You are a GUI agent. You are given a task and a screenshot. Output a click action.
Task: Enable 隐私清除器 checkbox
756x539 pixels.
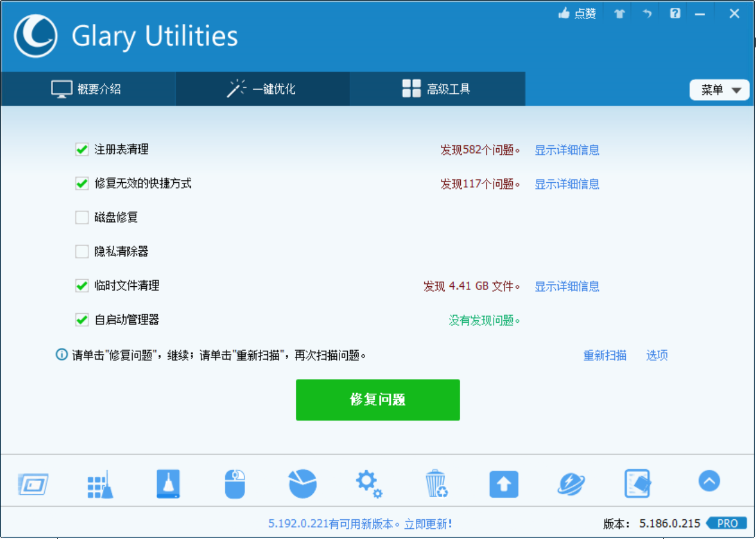point(82,252)
